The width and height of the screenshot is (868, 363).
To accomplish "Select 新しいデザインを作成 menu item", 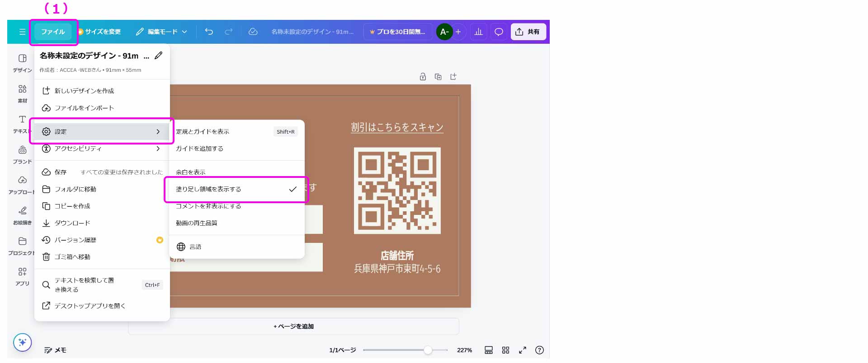I will coord(102,91).
